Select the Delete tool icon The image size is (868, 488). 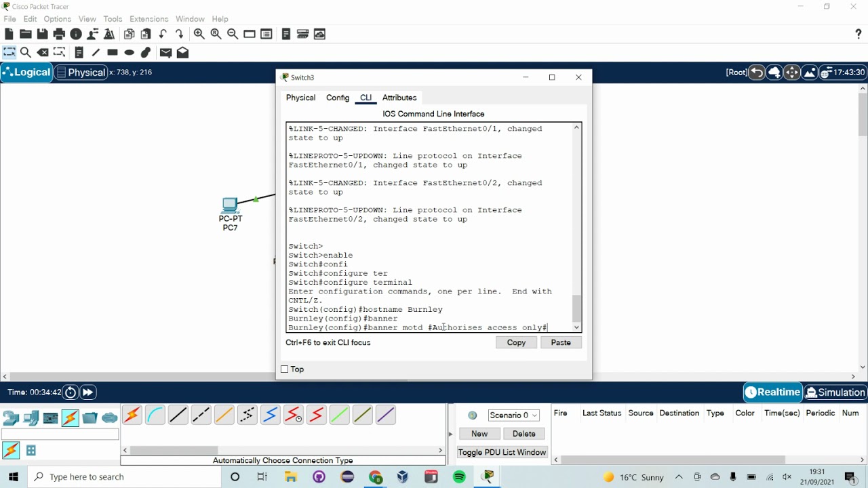click(x=43, y=52)
